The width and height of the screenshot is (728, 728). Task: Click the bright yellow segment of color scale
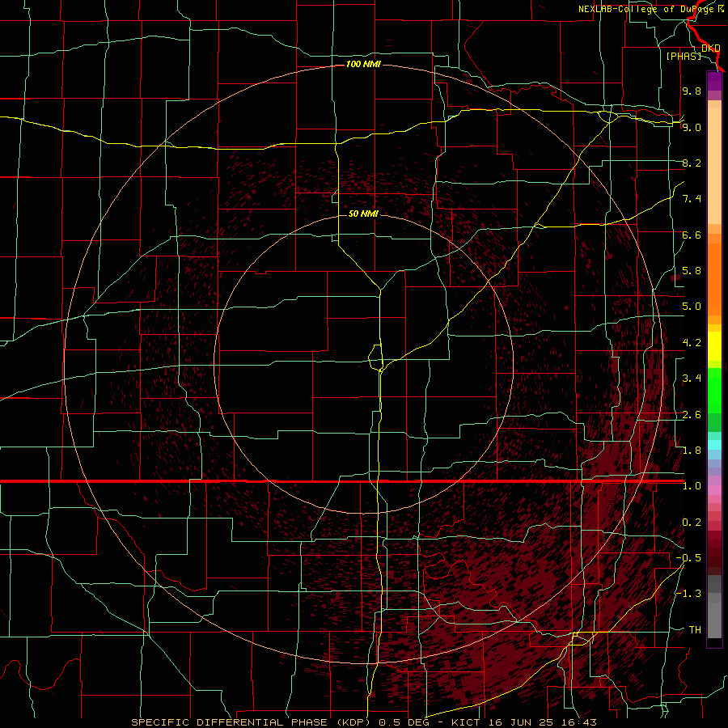click(714, 346)
